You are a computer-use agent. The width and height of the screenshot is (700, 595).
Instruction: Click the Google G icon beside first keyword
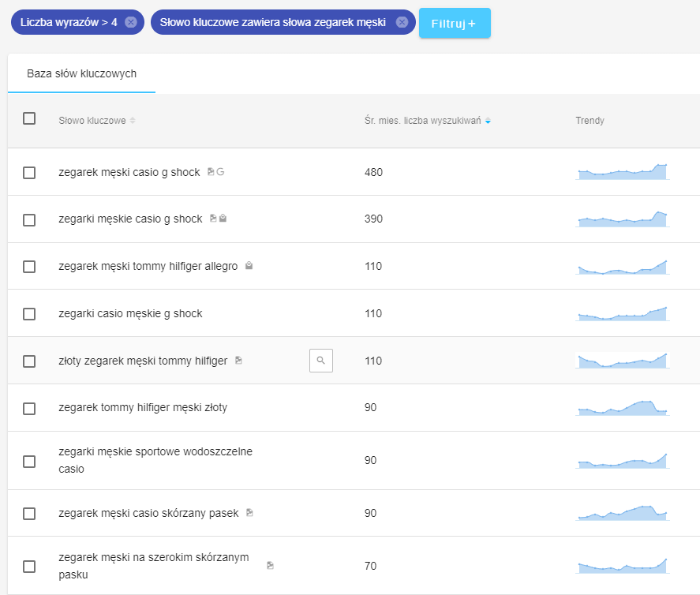[221, 171]
